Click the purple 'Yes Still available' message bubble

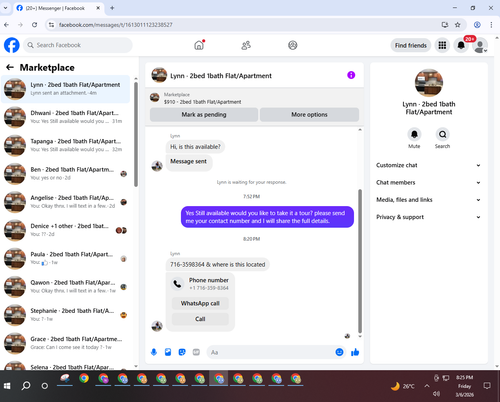pos(267,217)
